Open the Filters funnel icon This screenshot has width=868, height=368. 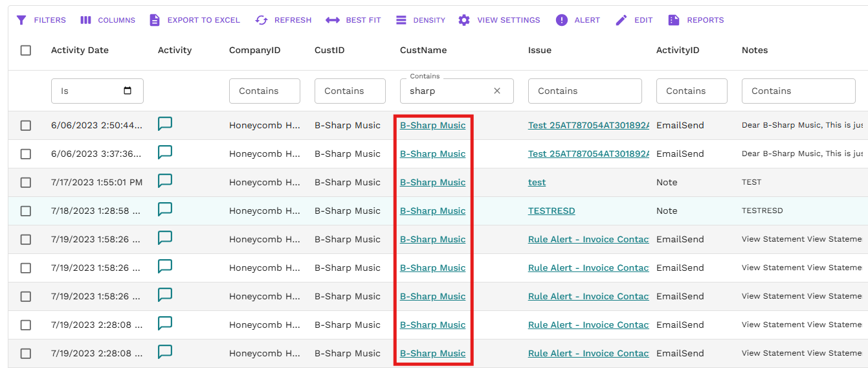click(x=21, y=20)
